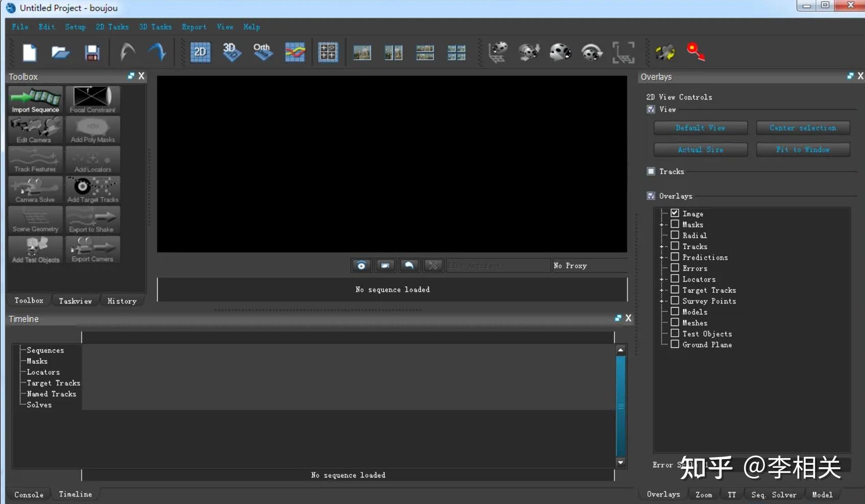Viewport: 865px width, 504px height.
Task: Click the Add Target Tracks tool
Action: [92, 190]
